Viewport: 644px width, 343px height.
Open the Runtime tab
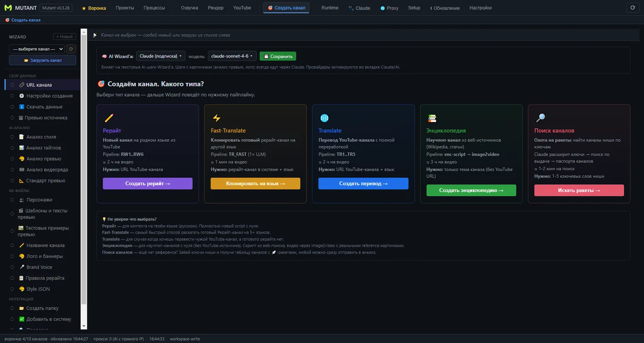[330, 8]
